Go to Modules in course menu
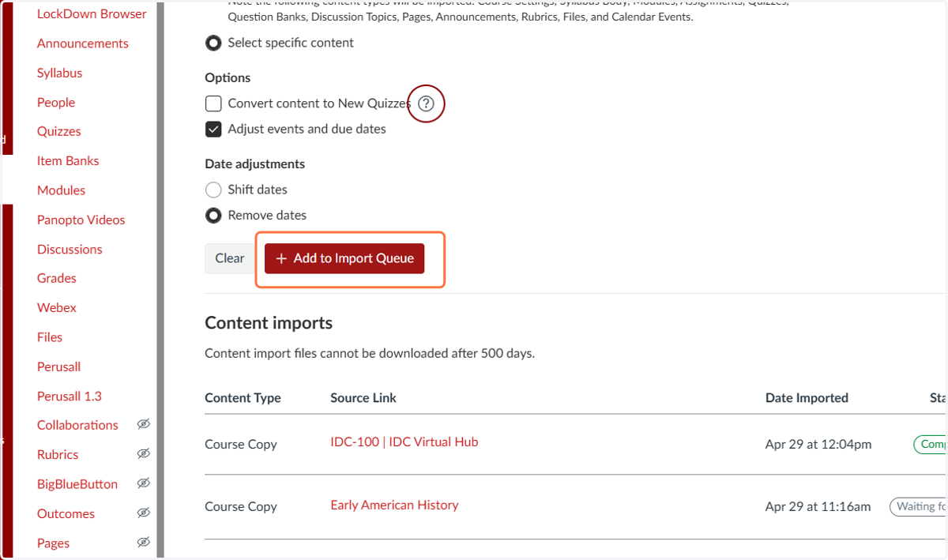 click(x=61, y=190)
